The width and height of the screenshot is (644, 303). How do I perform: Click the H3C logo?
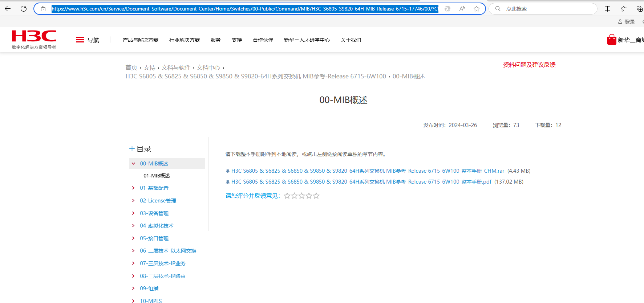click(34, 40)
